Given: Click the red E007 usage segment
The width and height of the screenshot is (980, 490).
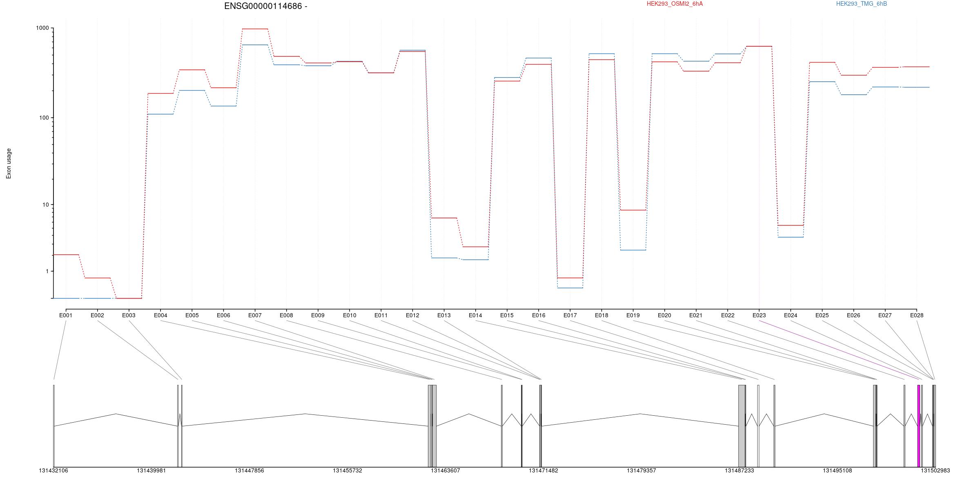Looking at the screenshot, I should click(x=255, y=29).
